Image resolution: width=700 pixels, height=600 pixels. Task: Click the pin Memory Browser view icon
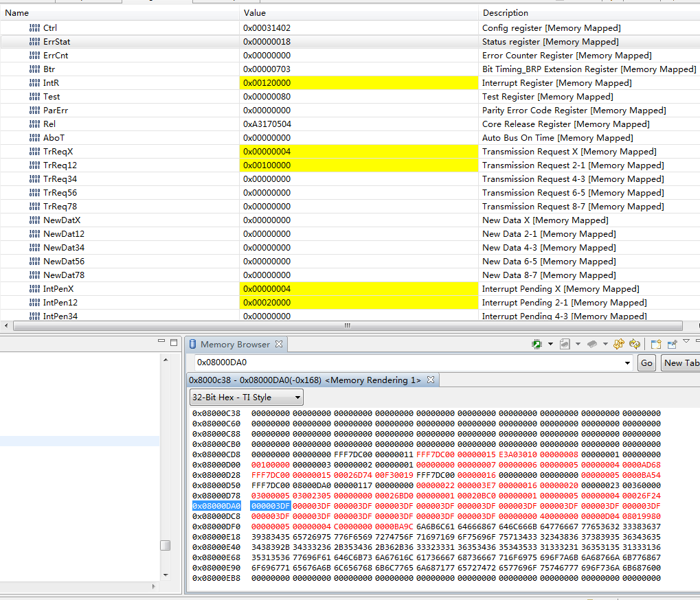tap(672, 344)
